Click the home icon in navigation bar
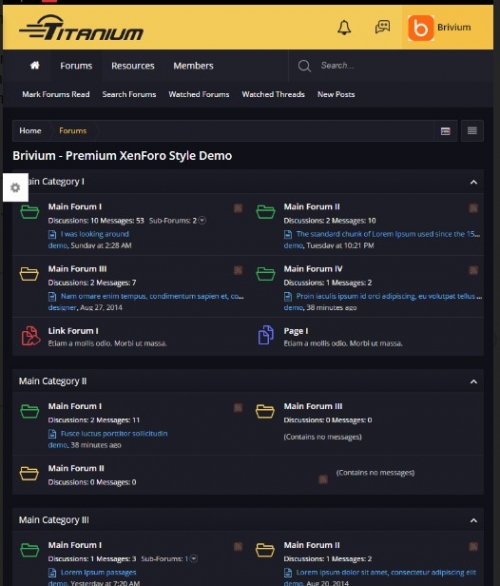This screenshot has height=586, width=500. click(35, 65)
